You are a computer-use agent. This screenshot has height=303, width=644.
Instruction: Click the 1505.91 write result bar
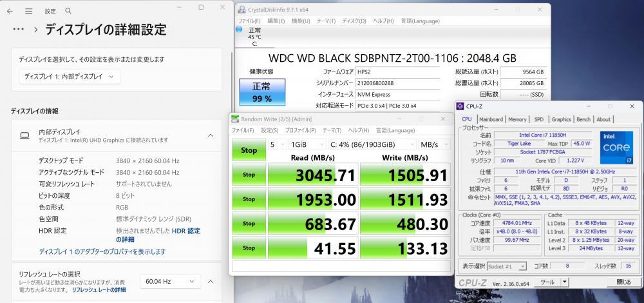tap(405, 175)
